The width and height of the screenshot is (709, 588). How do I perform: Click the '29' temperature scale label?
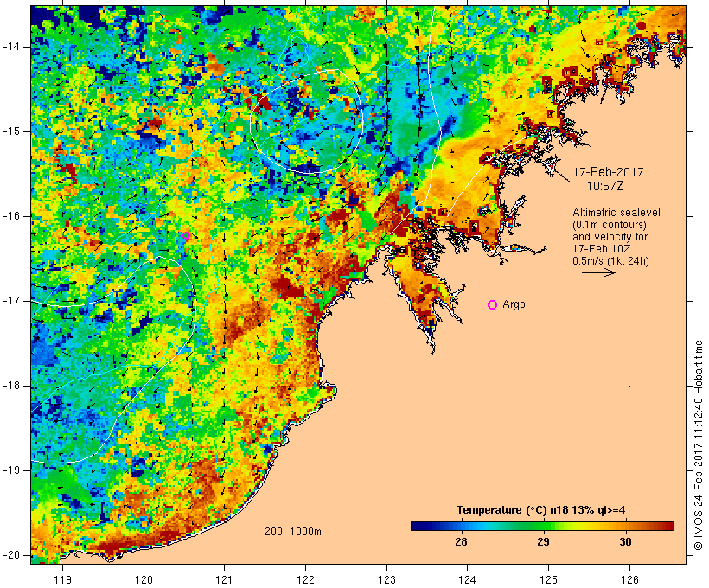543,541
